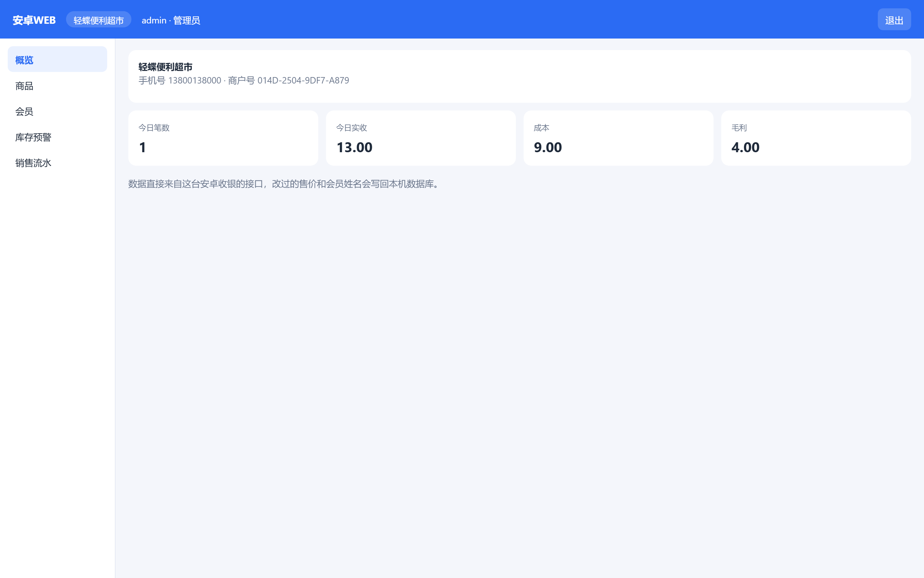The image size is (924, 578).
Task: Open the 概览 sidebar item
Action: pyautogui.click(x=57, y=59)
